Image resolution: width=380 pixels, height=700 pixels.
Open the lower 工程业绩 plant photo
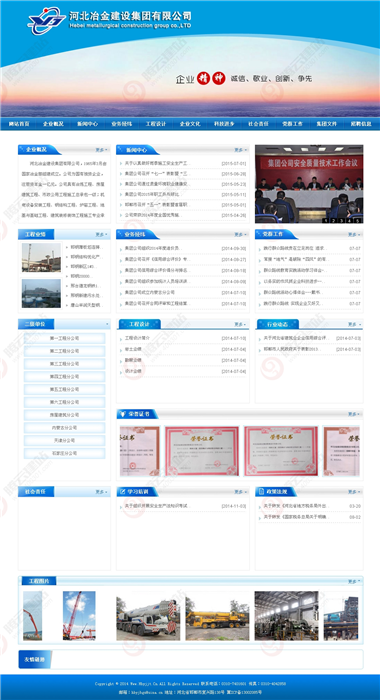click(42, 293)
